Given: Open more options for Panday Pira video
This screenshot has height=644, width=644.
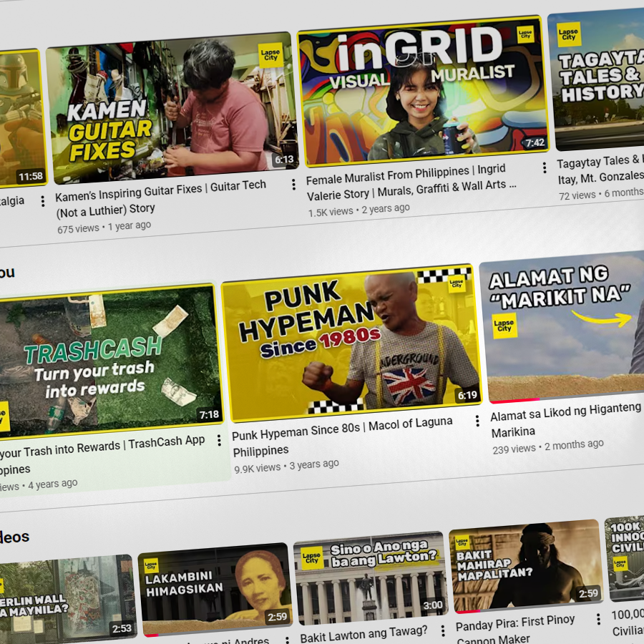Looking at the screenshot, I should tap(598, 619).
